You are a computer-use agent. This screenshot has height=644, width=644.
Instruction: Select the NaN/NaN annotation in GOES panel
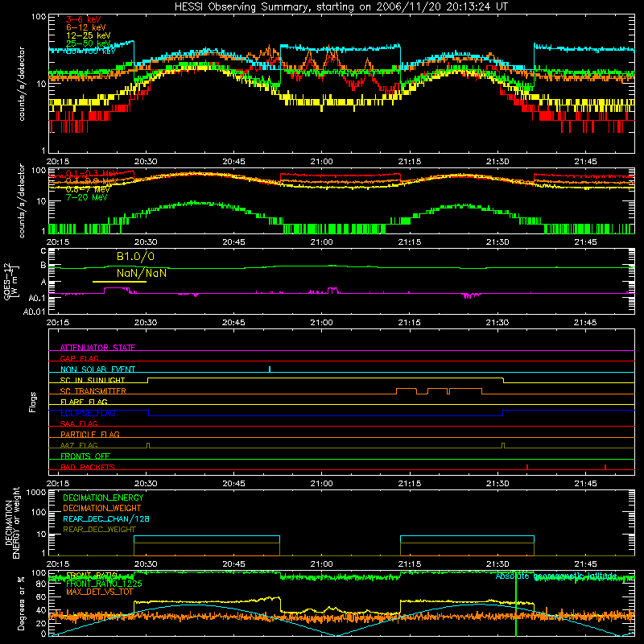pos(142,273)
